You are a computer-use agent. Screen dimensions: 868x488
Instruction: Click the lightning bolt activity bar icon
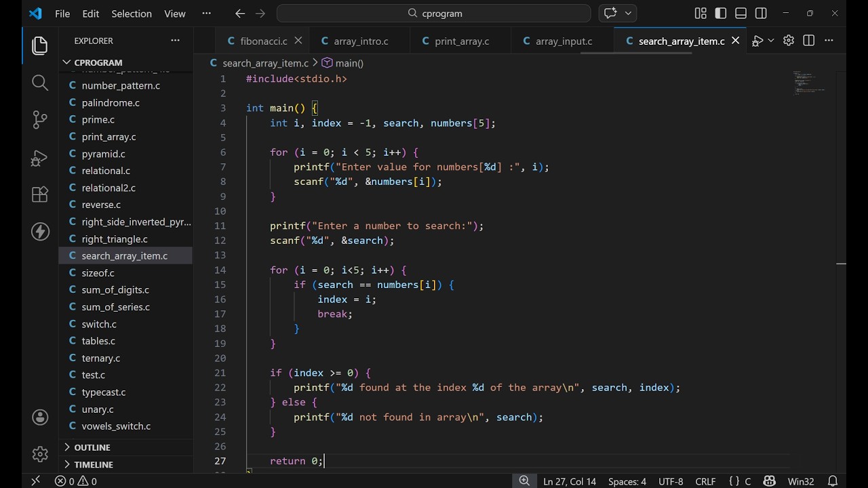click(40, 232)
